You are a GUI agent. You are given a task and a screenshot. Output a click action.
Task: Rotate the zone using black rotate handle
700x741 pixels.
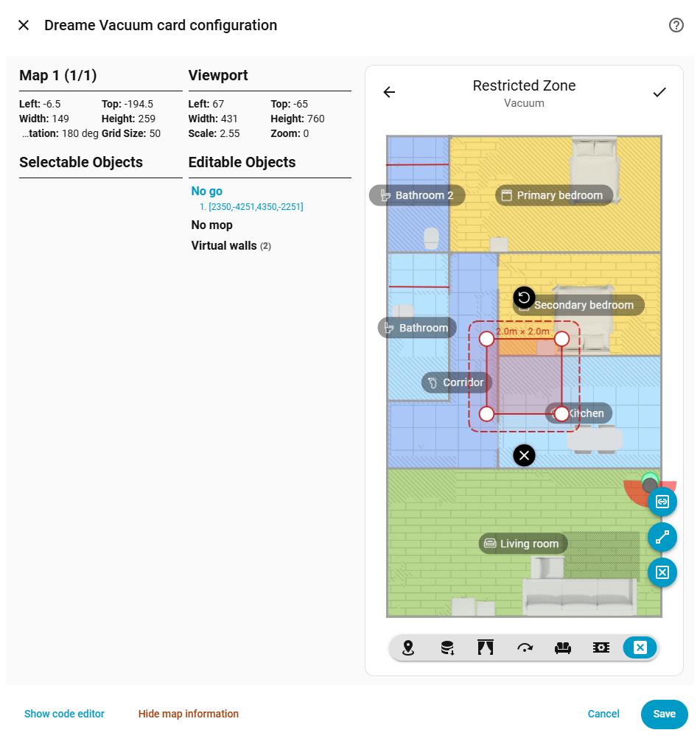pos(524,298)
